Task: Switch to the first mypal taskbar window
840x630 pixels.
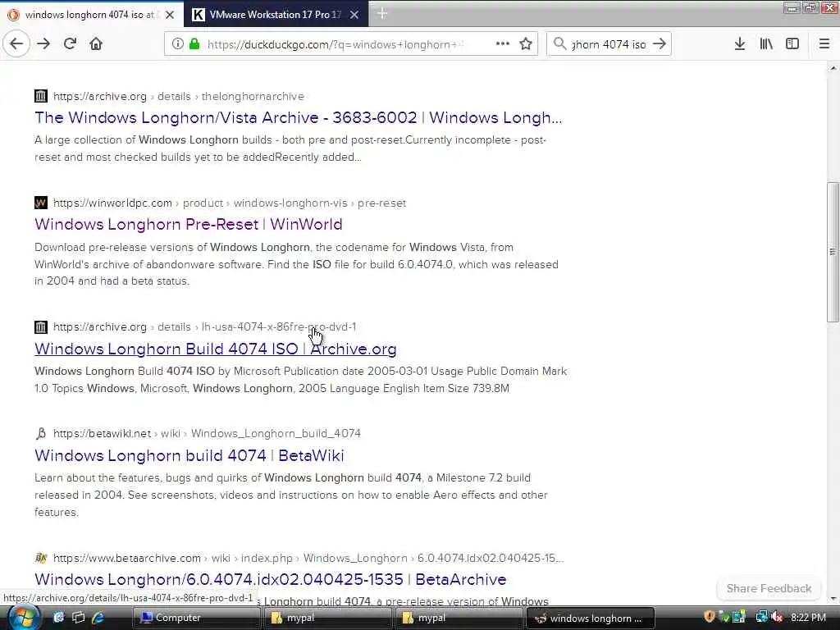Action: 326,618
